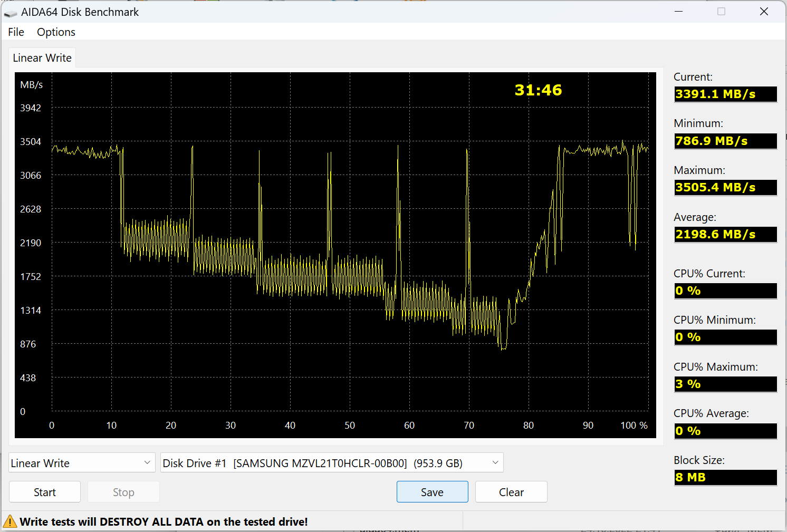Click the Maximum: label above 3505.4 MB/s
This screenshot has width=787, height=532.
coord(699,170)
